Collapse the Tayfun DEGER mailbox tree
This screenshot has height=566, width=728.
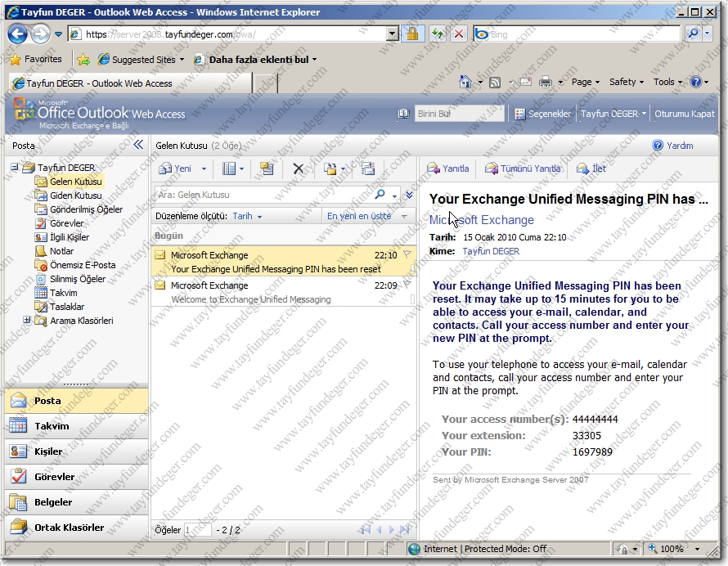click(x=15, y=167)
